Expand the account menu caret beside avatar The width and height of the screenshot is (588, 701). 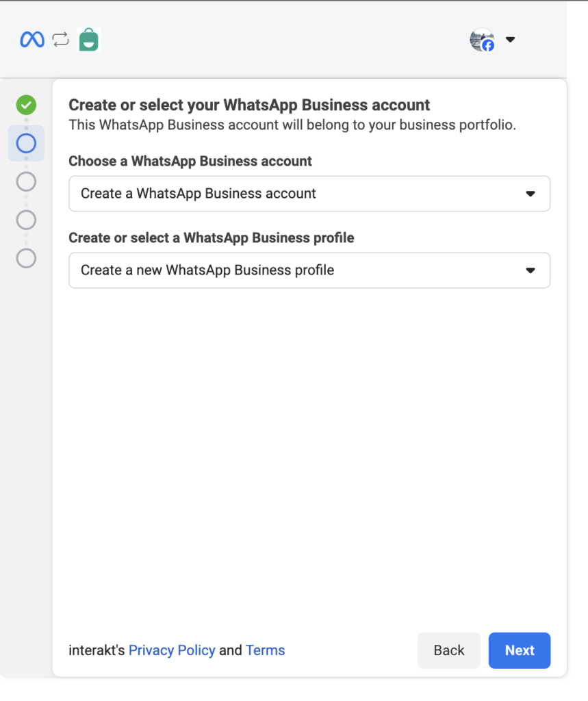[x=510, y=39]
